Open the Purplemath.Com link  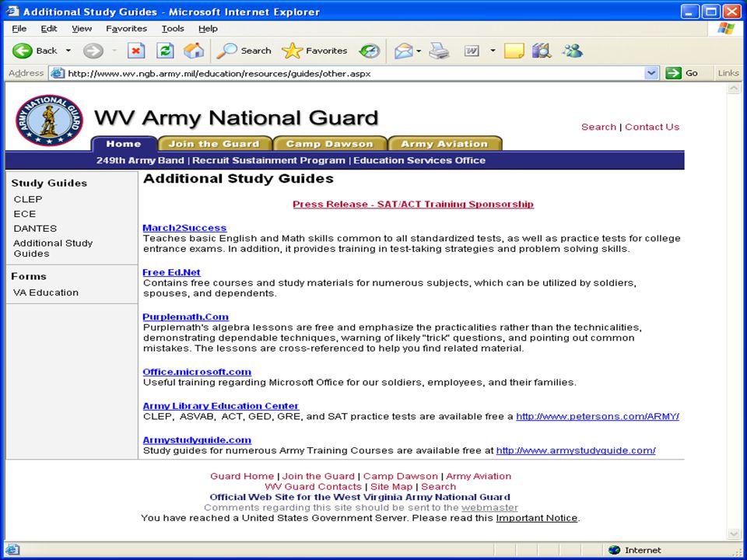[185, 317]
